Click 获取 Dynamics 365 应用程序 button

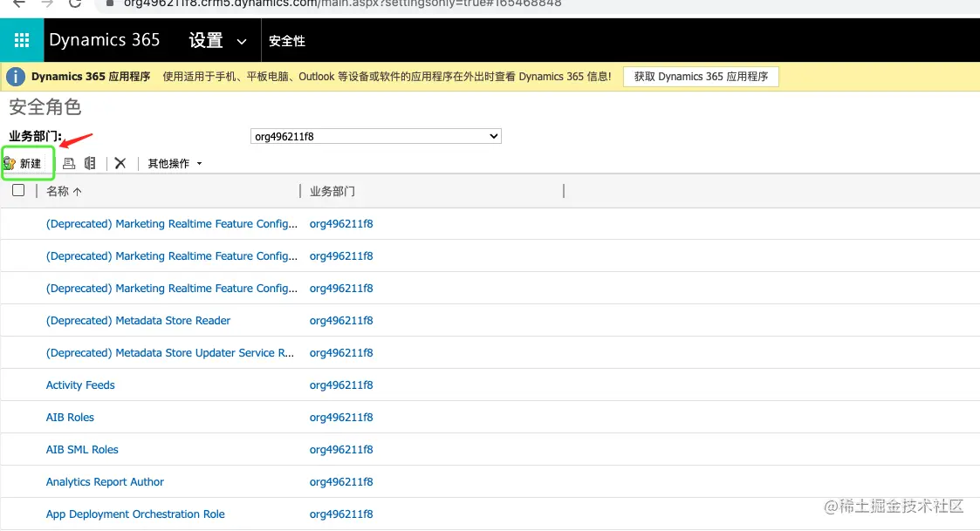pyautogui.click(x=701, y=77)
